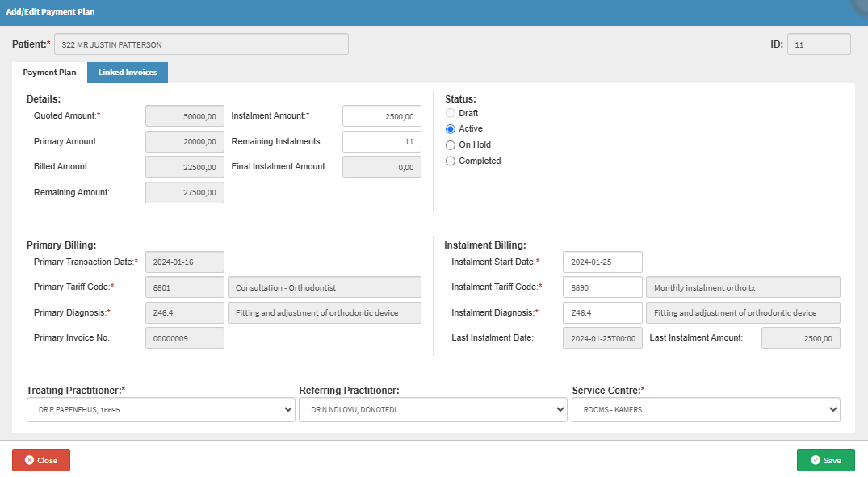Edit the Instalment Diagnosis code field

[602, 312]
